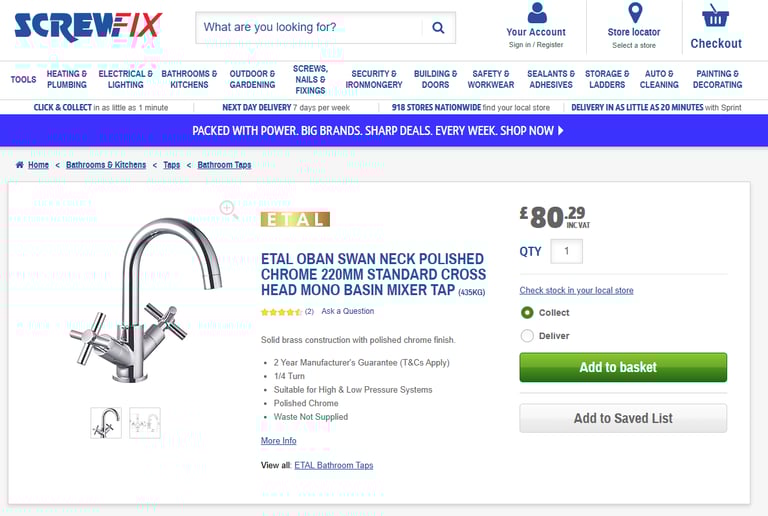Screen dimensions: 768x516
Task: Open Your Account person icon
Action: click(x=537, y=13)
